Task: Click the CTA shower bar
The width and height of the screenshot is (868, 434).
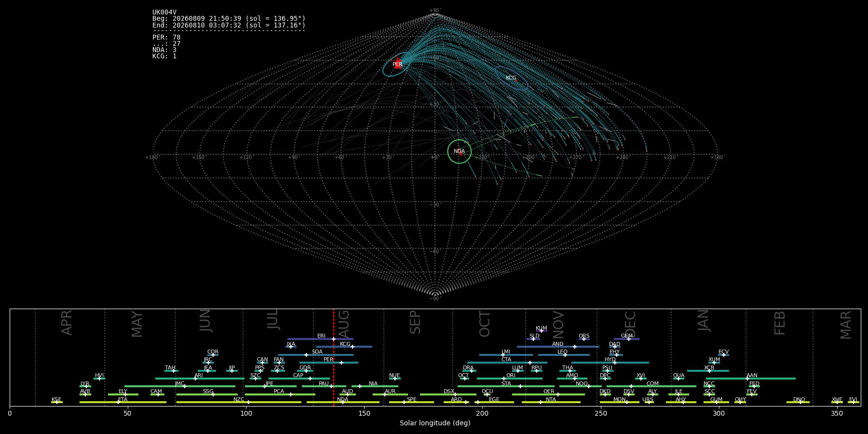Action: 507,363
